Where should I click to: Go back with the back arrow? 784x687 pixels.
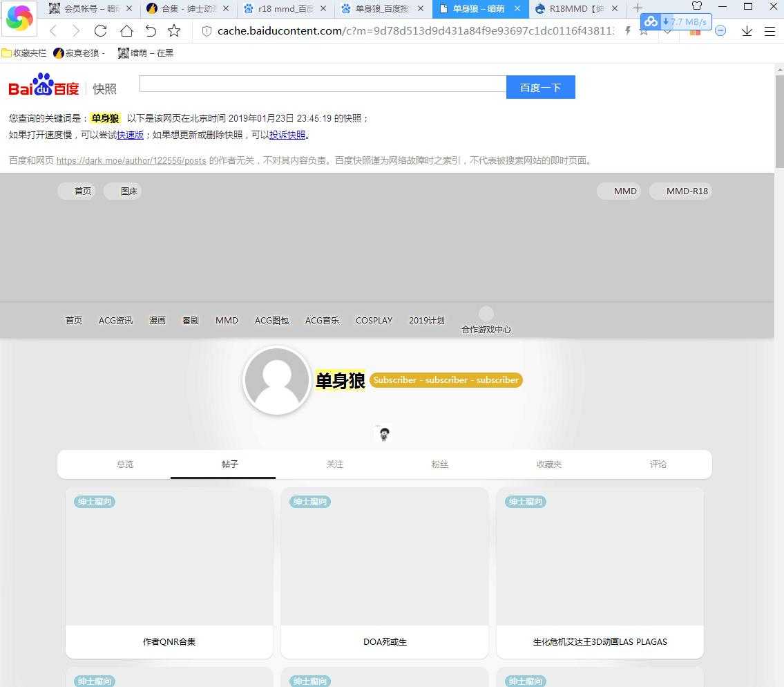(53, 31)
